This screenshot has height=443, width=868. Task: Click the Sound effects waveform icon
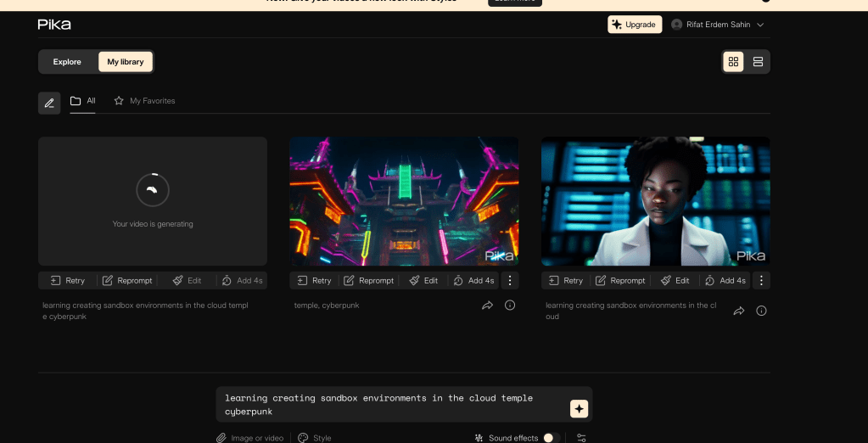479,438
